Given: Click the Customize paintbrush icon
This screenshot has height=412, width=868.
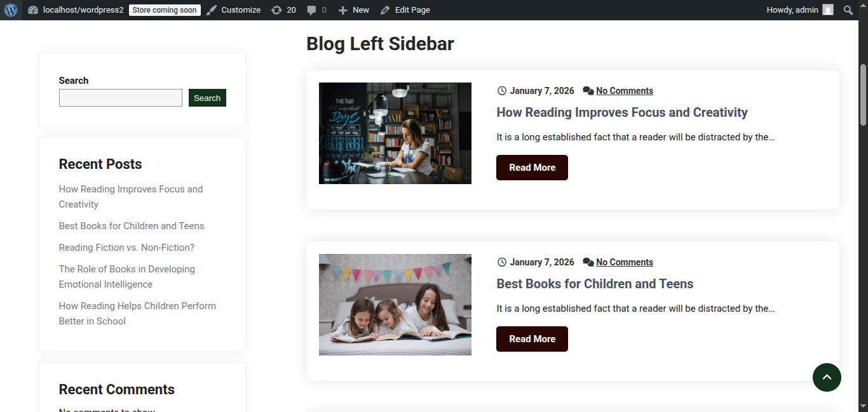Looking at the screenshot, I should 212,10.
